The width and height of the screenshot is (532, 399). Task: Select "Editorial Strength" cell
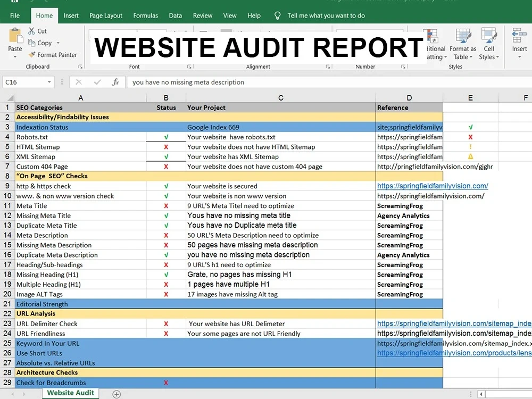[x=81, y=304]
